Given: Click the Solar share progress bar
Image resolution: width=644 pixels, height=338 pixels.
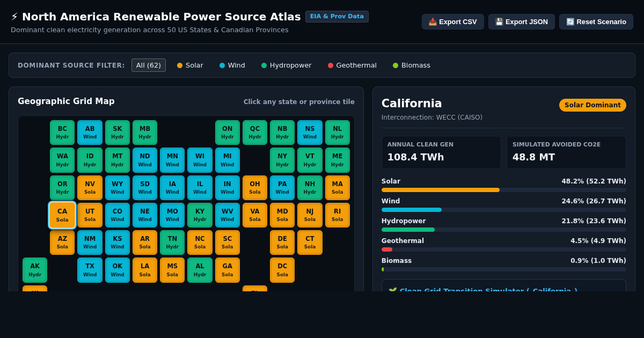Looking at the screenshot, I should [x=504, y=190].
